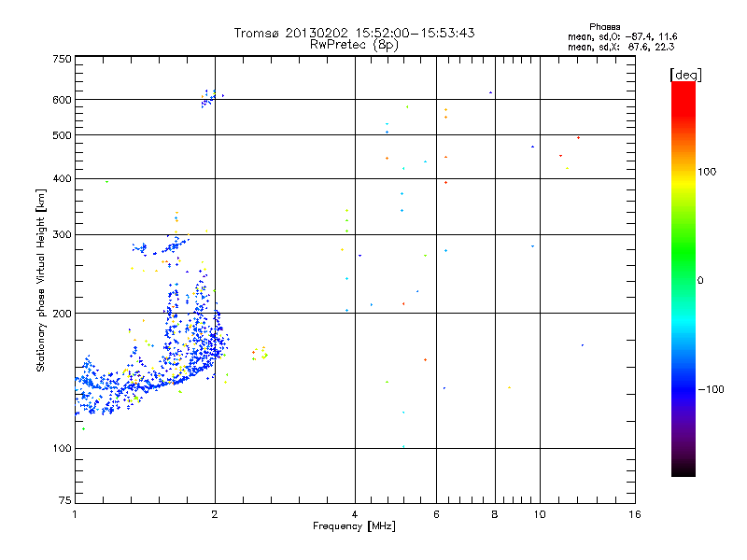This screenshot has width=747, height=560.
Task: Click the 'RwPretec (8p)' subtitle
Action: pyautogui.click(x=354, y=45)
